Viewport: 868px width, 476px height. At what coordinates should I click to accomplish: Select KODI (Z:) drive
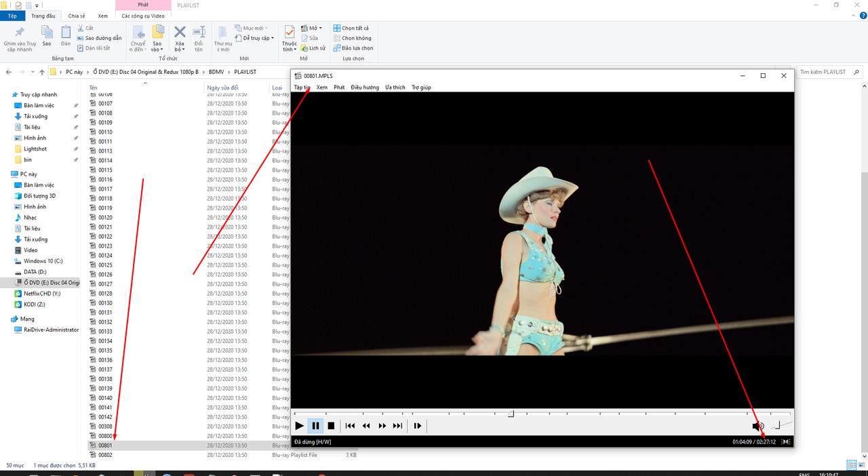[34, 304]
